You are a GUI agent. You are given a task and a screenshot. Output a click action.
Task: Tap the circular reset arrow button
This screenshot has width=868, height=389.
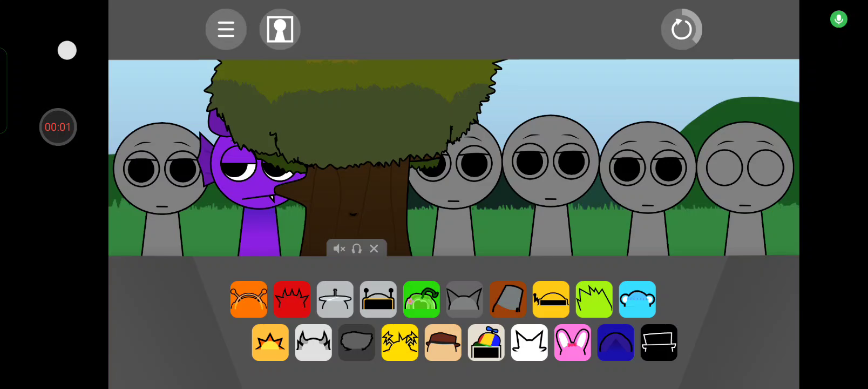(x=682, y=29)
